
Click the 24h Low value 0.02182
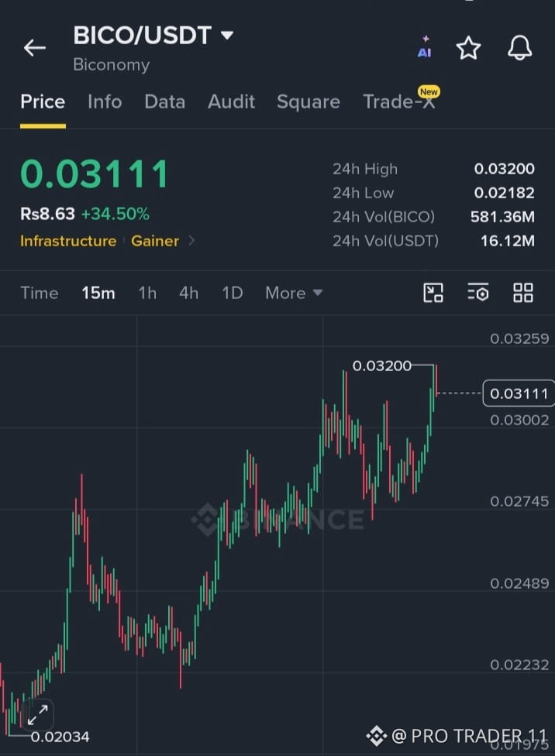(x=504, y=193)
